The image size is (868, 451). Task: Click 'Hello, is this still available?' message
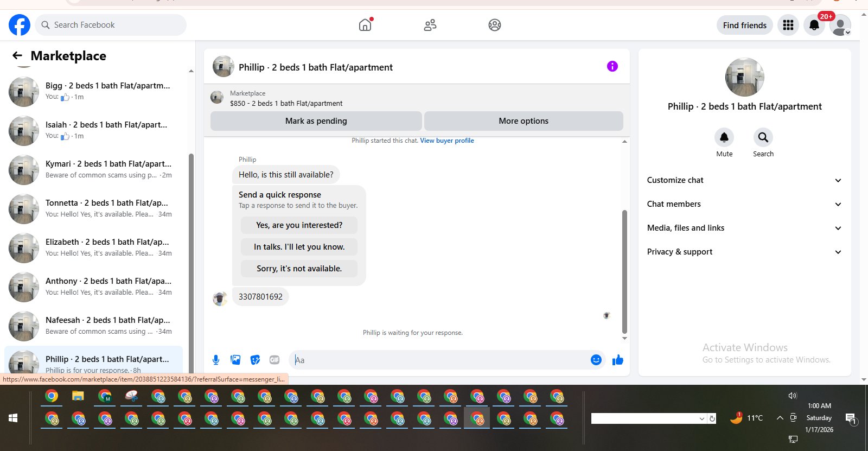[286, 175]
